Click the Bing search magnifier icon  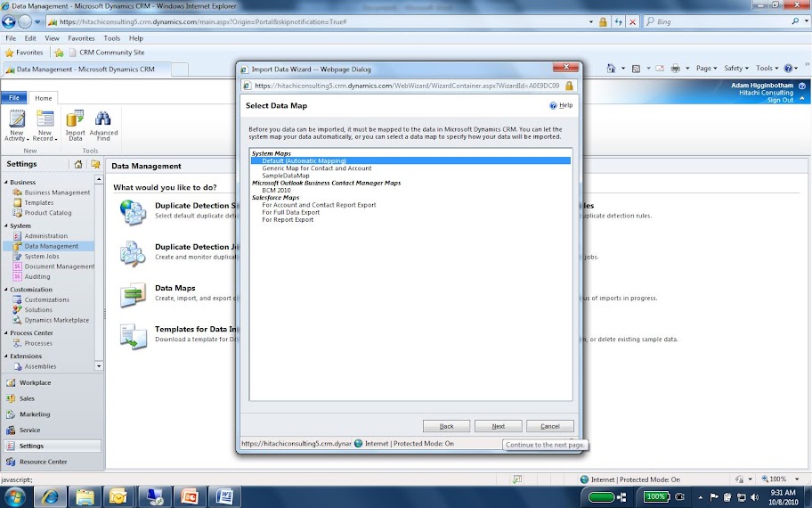[795, 21]
